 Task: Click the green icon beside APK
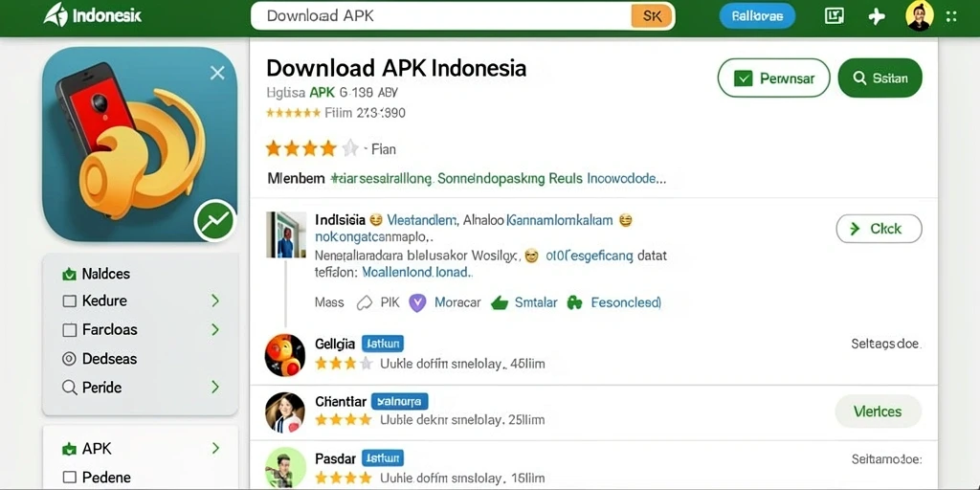(69, 449)
